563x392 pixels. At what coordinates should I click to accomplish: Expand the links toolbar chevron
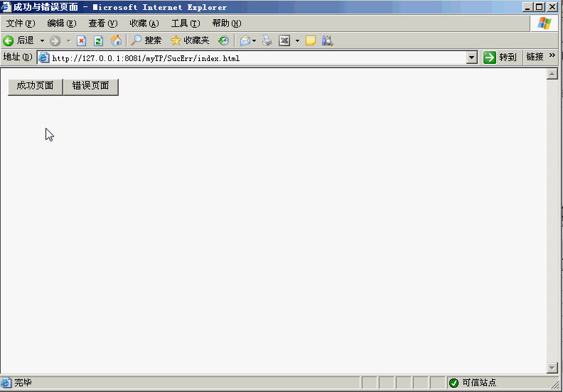(x=552, y=55)
